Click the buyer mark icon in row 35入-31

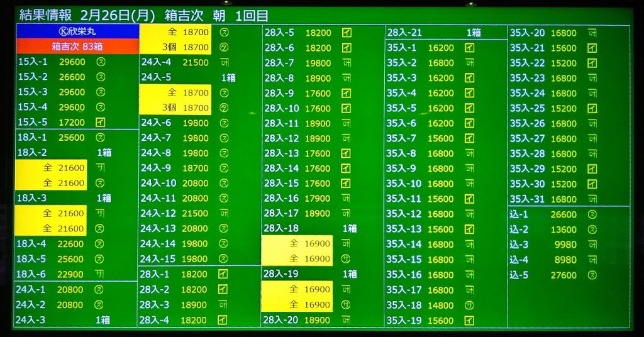point(591,199)
